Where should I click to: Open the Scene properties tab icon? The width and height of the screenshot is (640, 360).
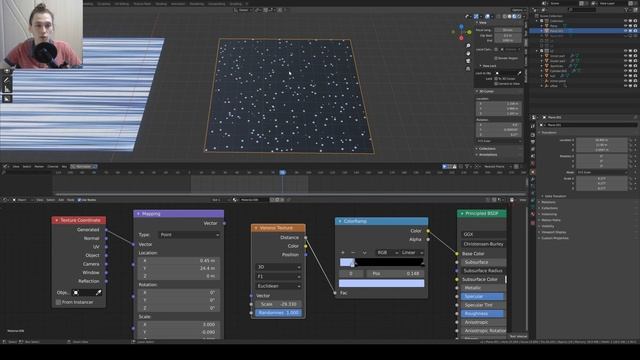[533, 156]
